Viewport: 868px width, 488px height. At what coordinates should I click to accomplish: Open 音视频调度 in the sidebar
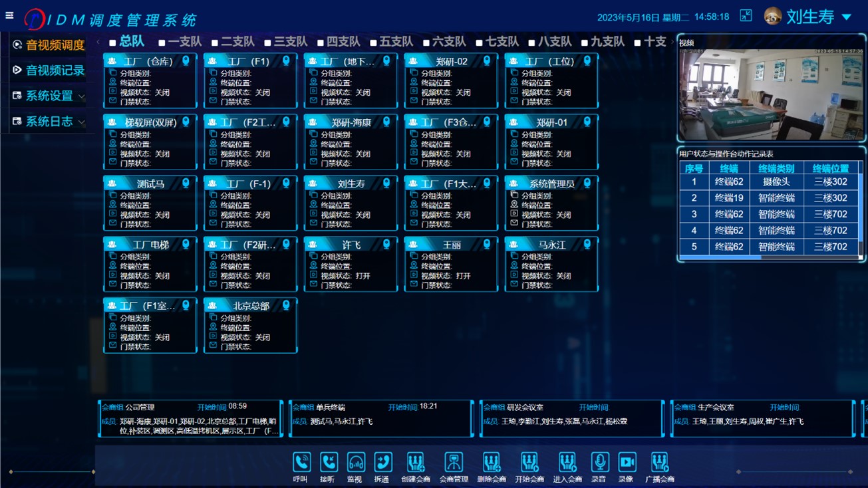pos(55,45)
